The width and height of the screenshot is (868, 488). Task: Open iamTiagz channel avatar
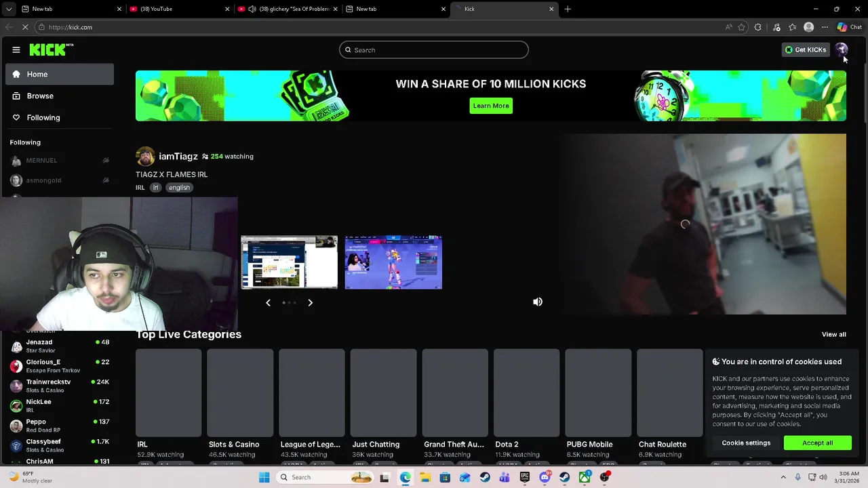[x=145, y=157]
